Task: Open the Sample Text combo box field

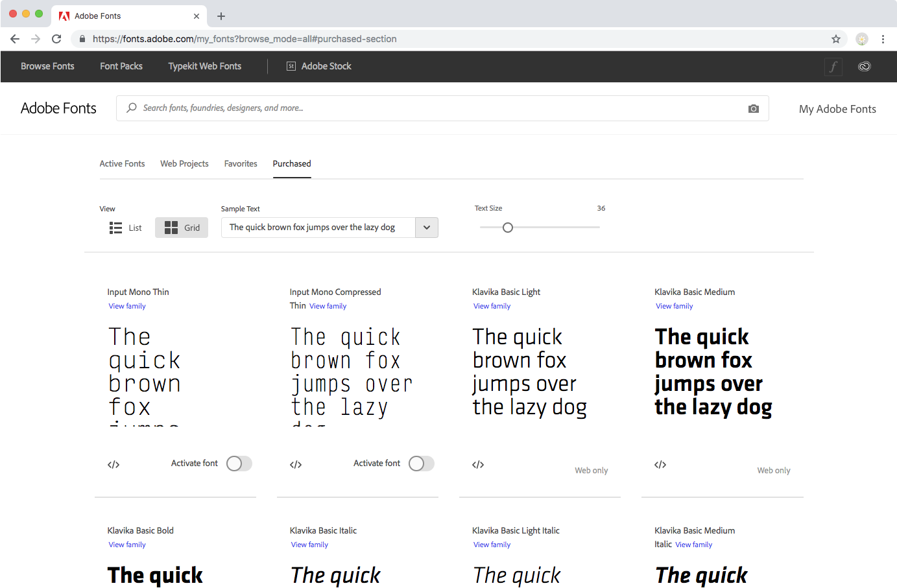Action: [x=318, y=228]
